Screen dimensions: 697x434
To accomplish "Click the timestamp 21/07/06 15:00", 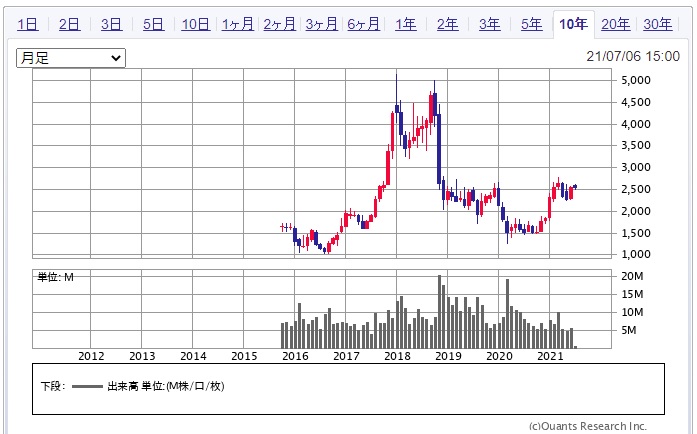I will [633, 56].
